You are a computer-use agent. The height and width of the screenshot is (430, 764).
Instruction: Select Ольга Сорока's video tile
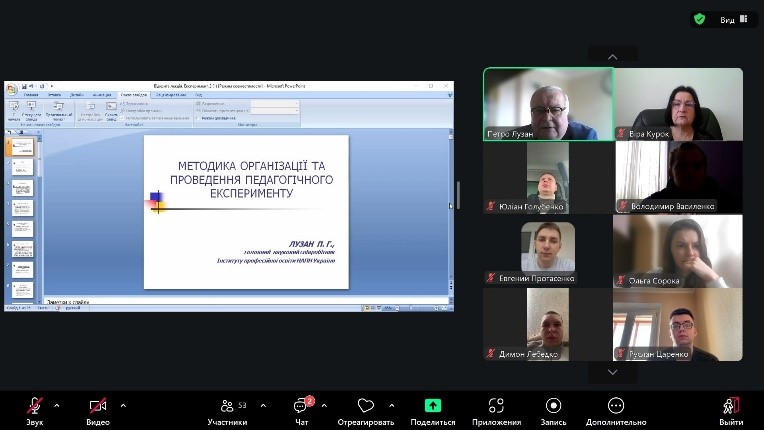tap(678, 251)
